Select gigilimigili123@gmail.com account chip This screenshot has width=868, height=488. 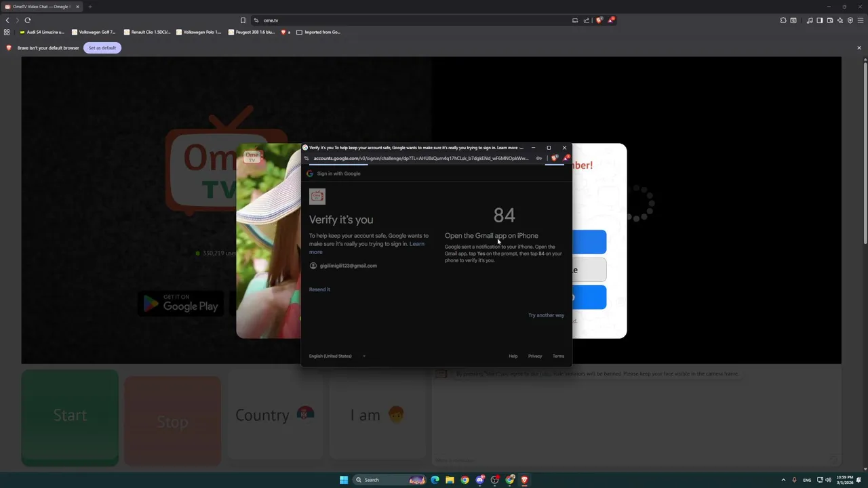(343, 266)
